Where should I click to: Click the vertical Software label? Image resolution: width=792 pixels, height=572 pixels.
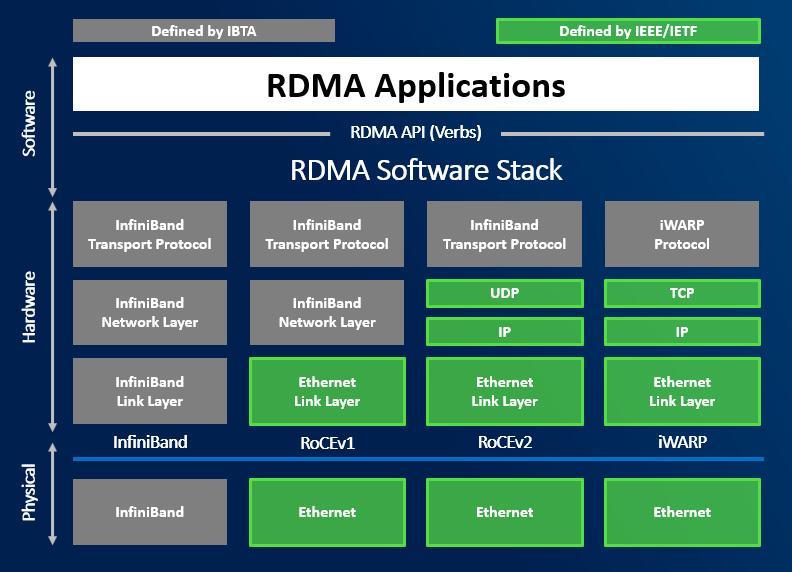[x=30, y=123]
